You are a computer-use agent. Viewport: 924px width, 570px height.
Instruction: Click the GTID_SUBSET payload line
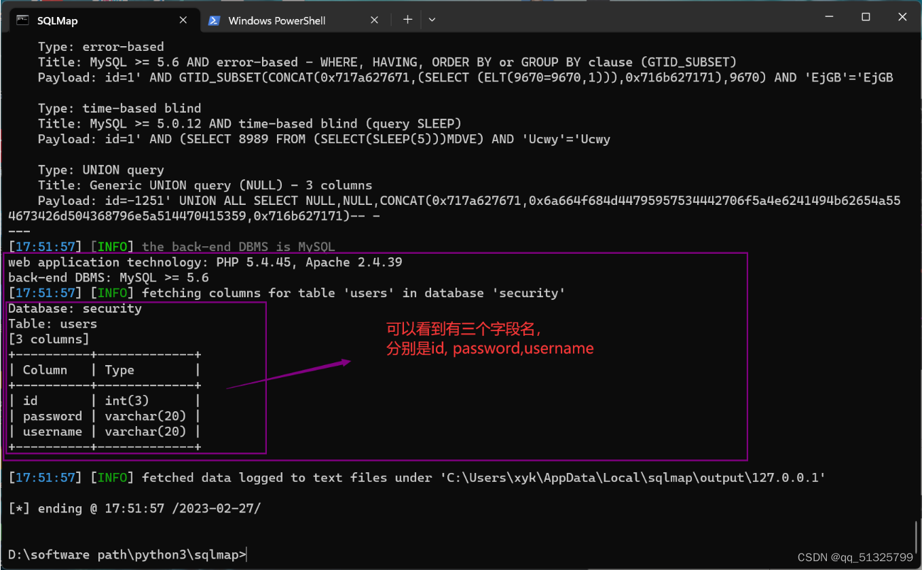coord(465,77)
